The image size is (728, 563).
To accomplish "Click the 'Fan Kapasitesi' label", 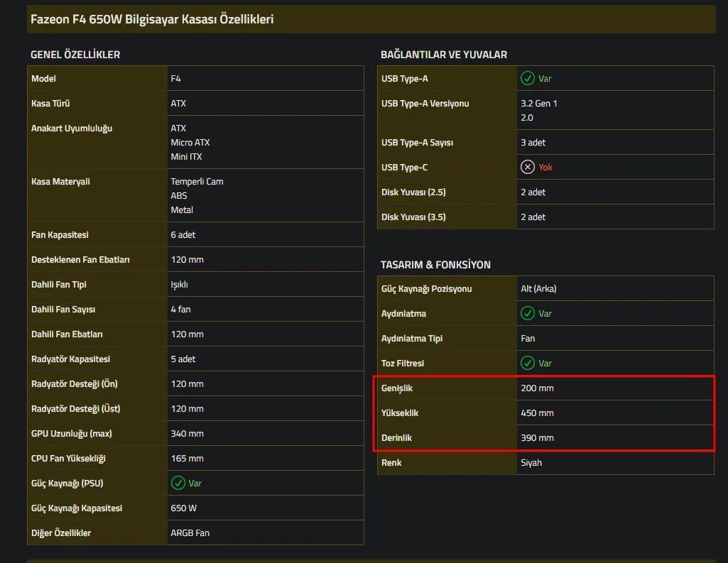I will (60, 235).
